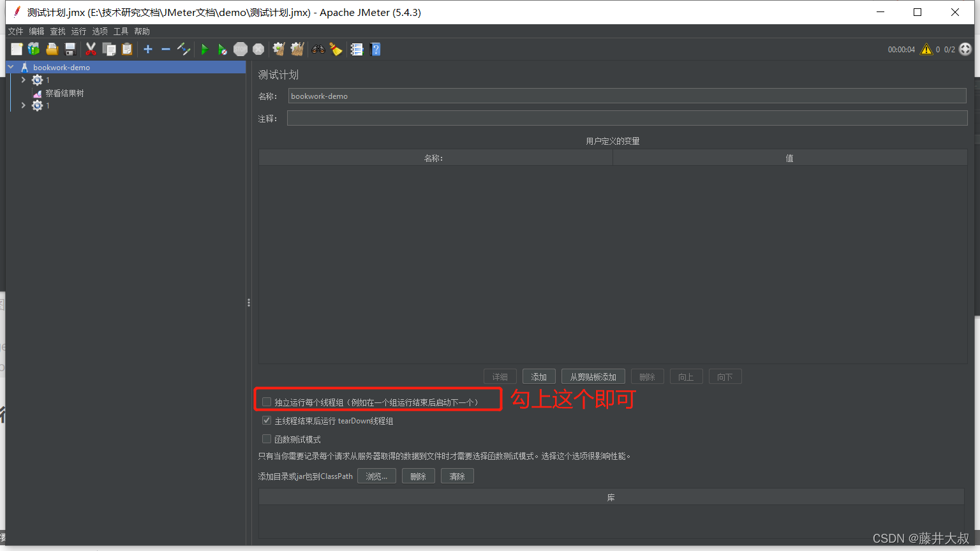Start the test with green play icon

click(x=204, y=49)
